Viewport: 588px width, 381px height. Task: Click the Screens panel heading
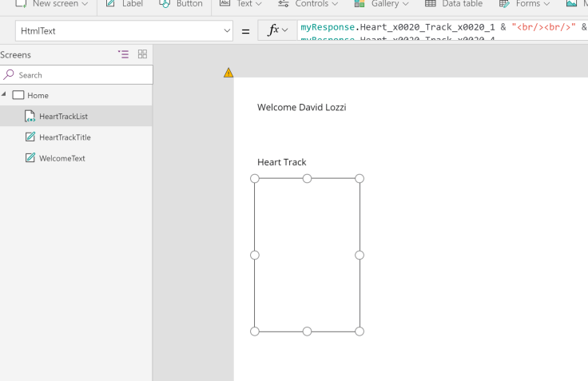tap(15, 55)
